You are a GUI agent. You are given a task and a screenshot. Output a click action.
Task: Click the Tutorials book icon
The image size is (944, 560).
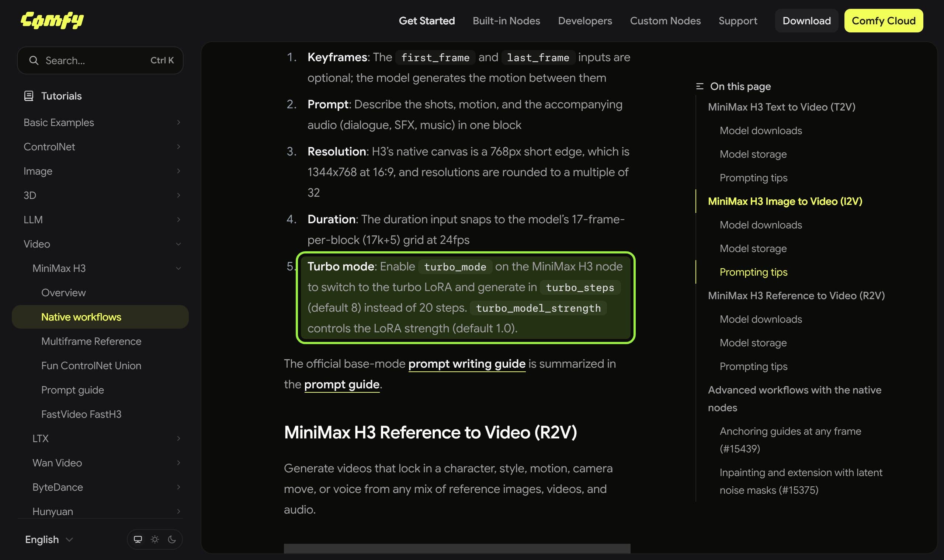(x=29, y=96)
